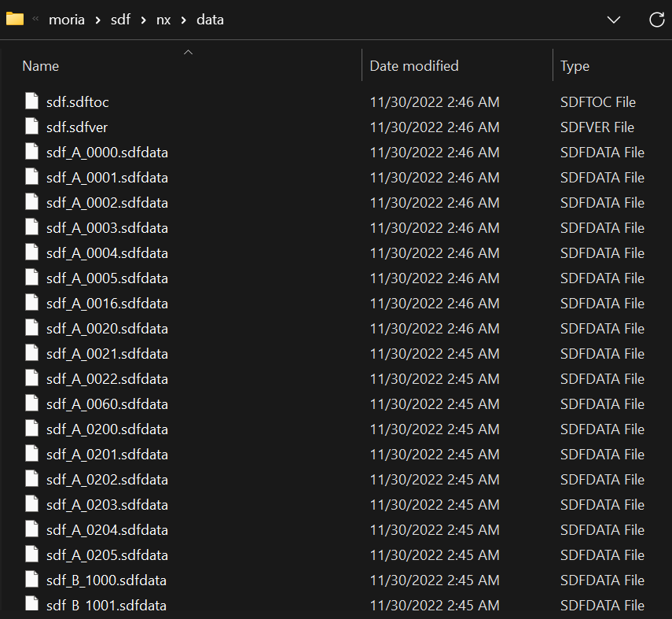Click file icon of sdf_A_0000.sdfdata
This screenshot has width=672, height=619.
pyautogui.click(x=31, y=152)
